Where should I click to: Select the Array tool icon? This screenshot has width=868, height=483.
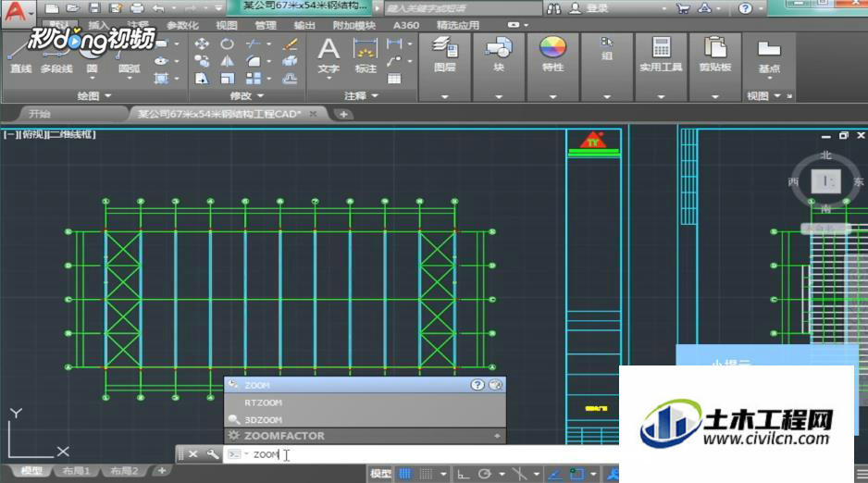click(253, 78)
